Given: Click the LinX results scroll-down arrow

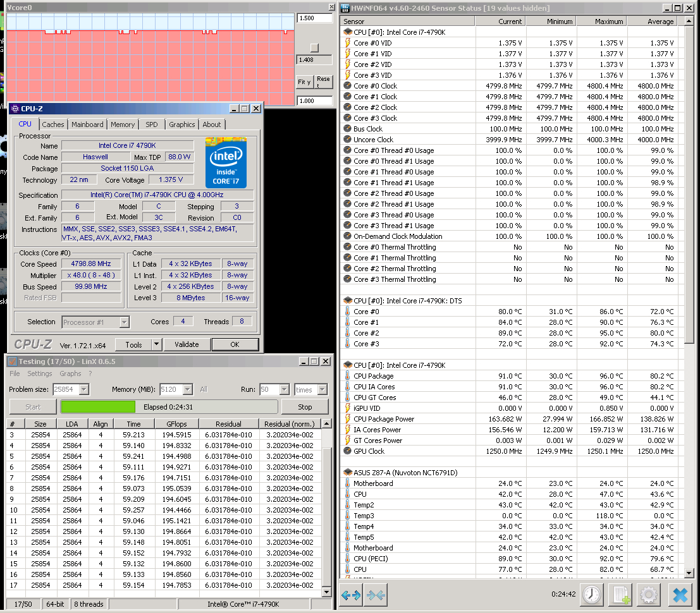Looking at the screenshot, I should 326,593.
